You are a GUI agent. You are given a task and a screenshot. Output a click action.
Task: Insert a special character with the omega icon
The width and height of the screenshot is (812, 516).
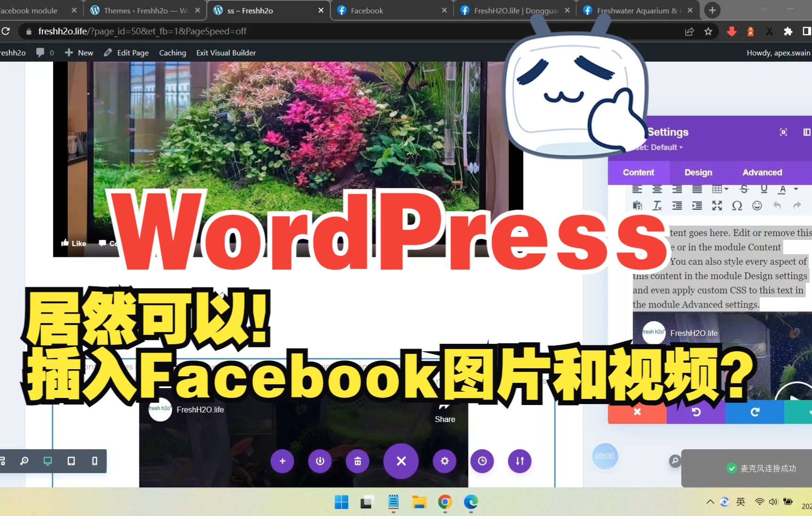point(738,206)
